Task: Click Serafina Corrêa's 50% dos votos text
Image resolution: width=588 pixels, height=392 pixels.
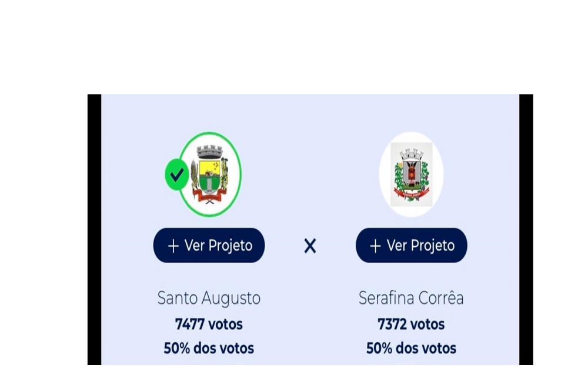Action: pos(411,348)
